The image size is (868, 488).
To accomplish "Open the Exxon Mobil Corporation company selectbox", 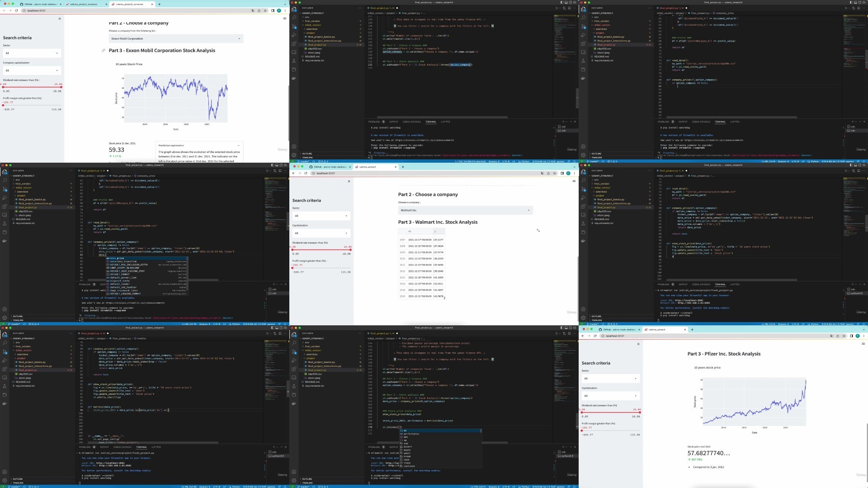I will coord(176,39).
